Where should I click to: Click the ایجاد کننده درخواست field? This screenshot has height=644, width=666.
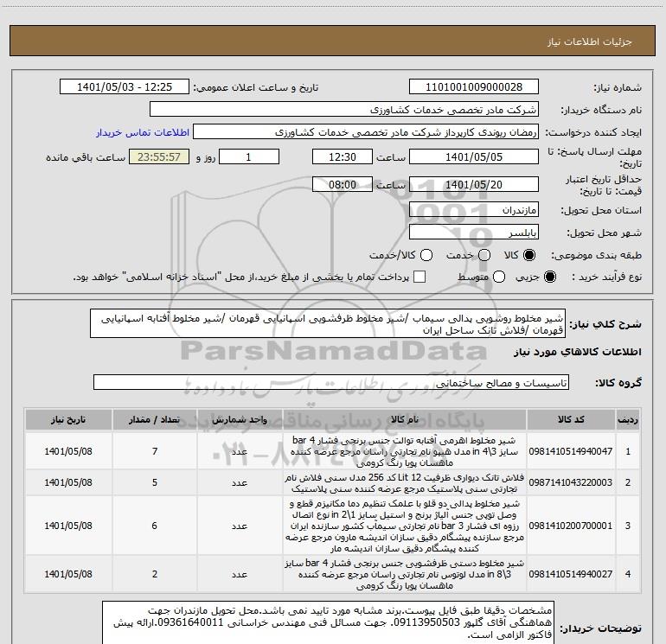click(366, 132)
